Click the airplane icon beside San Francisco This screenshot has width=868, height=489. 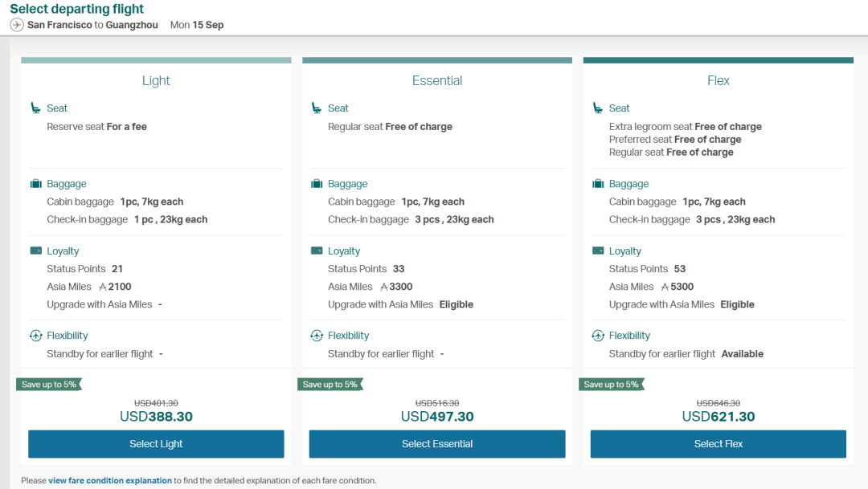(x=16, y=25)
